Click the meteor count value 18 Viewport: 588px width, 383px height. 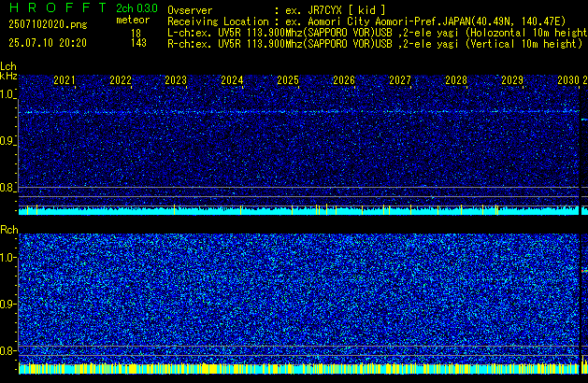click(x=136, y=34)
